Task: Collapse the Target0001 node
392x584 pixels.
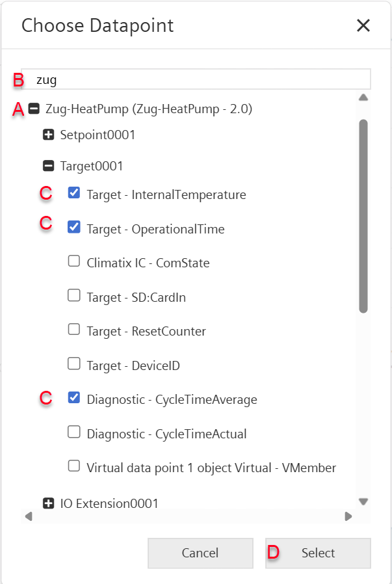Action: [48, 166]
